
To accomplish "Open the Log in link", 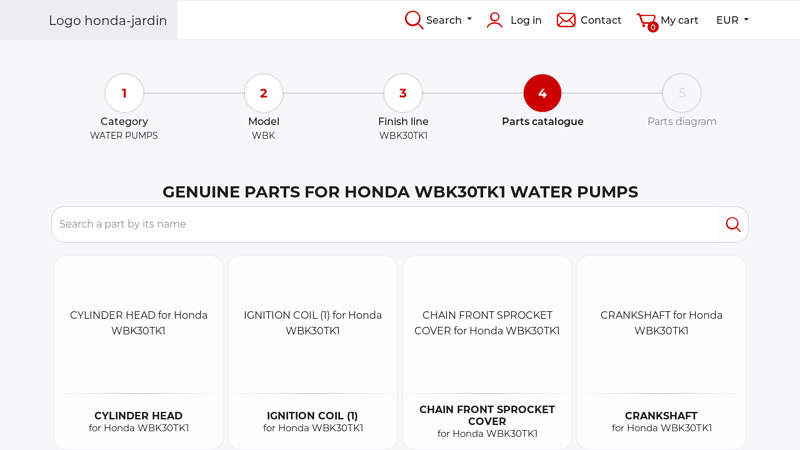I will [x=526, y=20].
